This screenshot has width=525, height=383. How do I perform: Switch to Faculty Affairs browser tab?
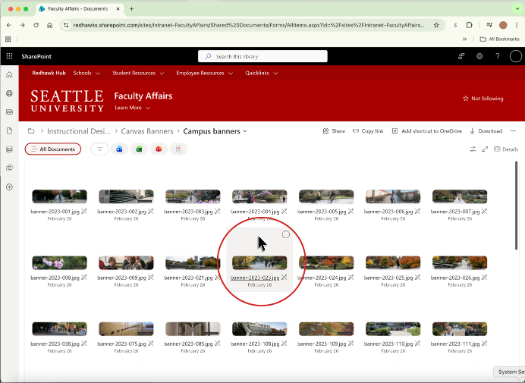pos(79,9)
